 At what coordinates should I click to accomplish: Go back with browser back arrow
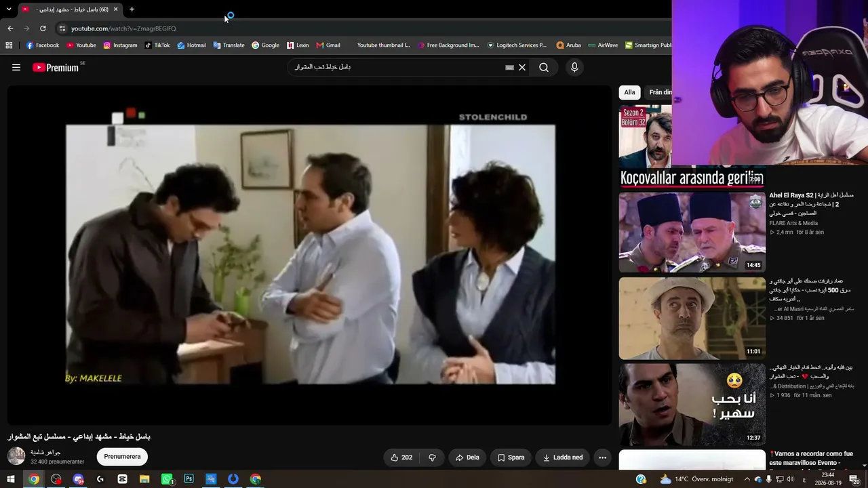(x=10, y=28)
